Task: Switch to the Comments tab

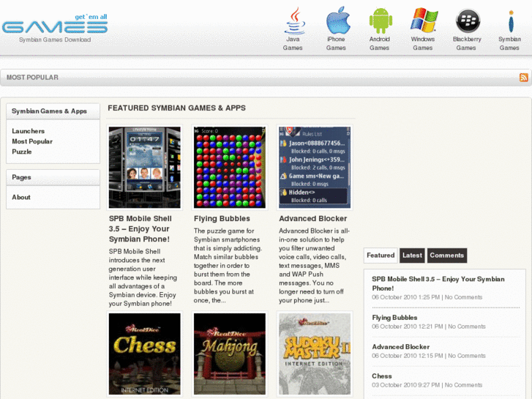Action: pos(447,256)
